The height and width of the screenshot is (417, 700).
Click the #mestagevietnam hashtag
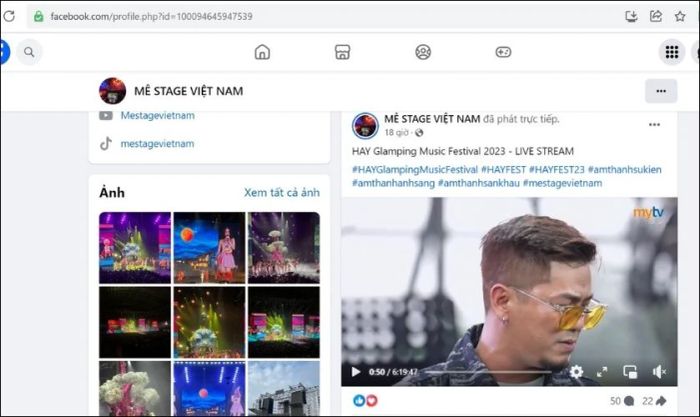tap(562, 183)
